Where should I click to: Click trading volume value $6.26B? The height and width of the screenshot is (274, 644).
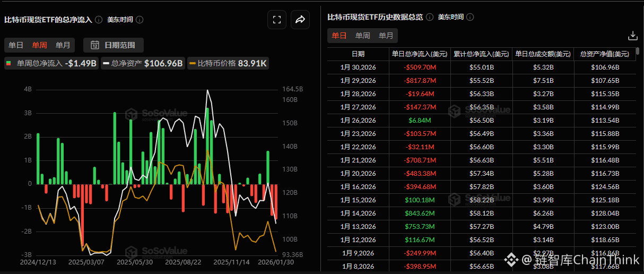543,213
